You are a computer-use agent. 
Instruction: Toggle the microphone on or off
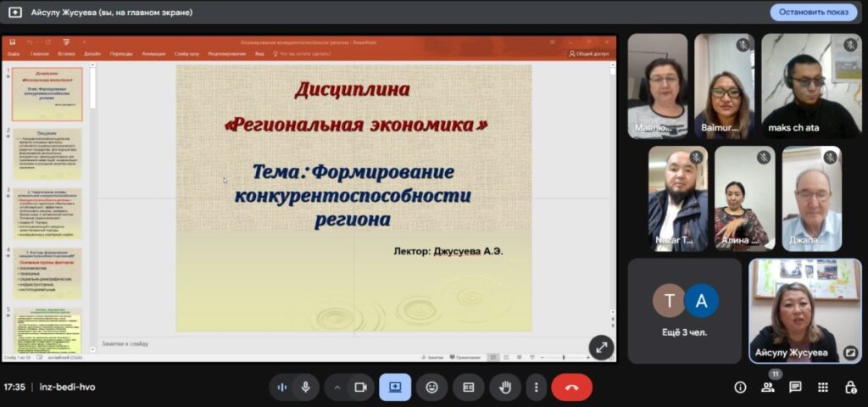point(305,387)
